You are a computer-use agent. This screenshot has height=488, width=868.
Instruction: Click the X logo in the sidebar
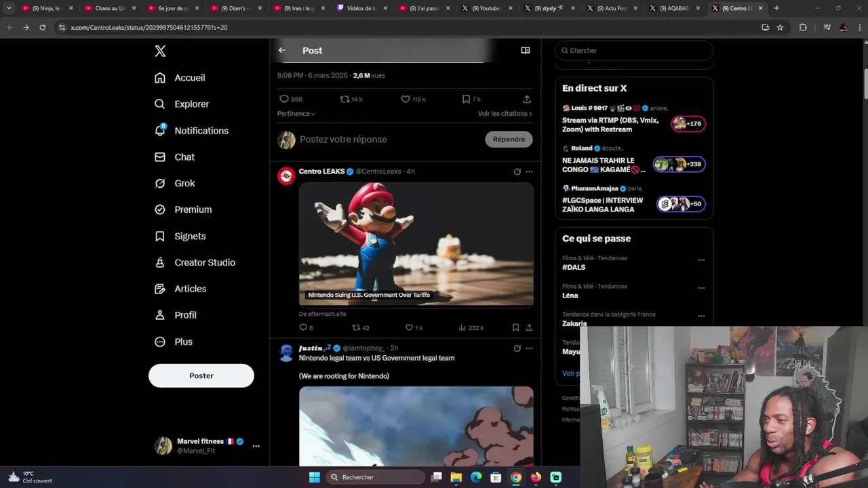coord(160,51)
